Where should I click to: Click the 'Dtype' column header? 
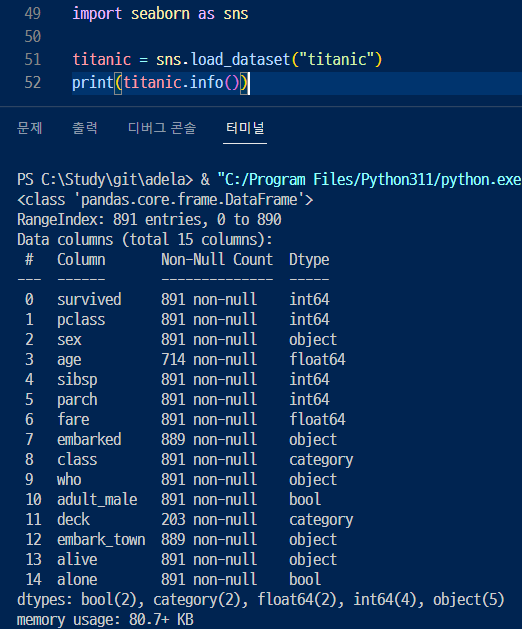click(x=309, y=260)
